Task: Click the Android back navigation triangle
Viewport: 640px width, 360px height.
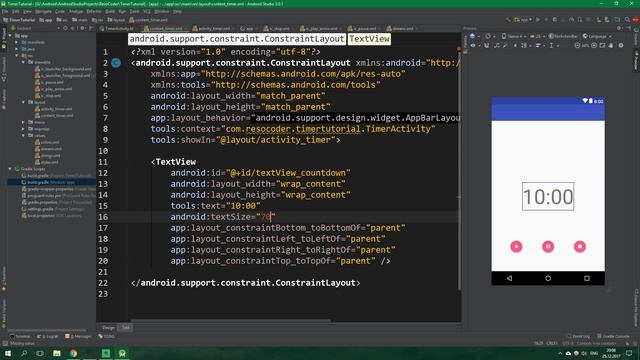Action: coord(509,278)
